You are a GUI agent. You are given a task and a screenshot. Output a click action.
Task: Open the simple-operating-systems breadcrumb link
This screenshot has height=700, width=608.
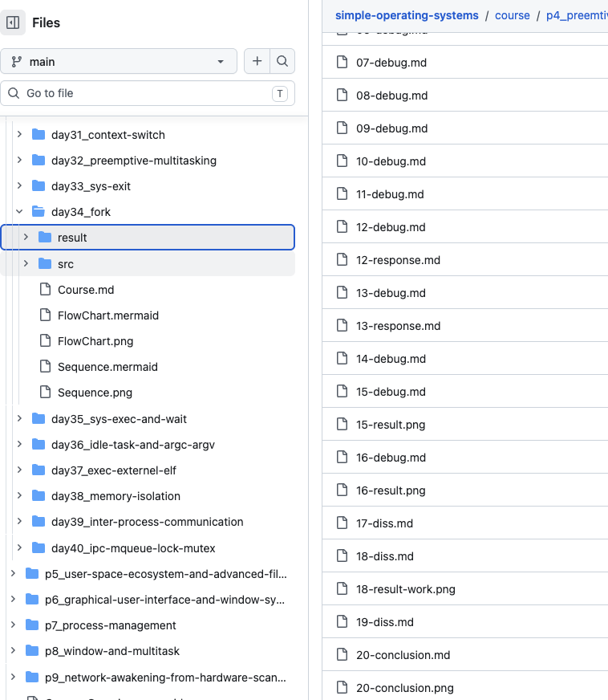(407, 15)
